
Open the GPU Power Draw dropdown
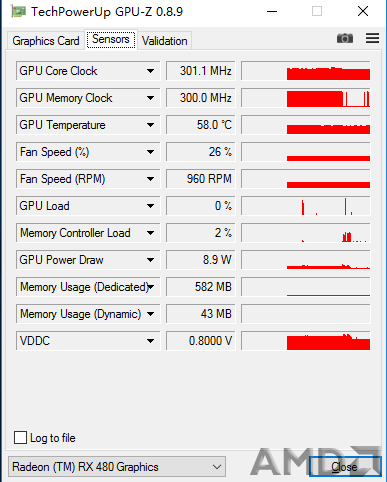click(x=150, y=260)
